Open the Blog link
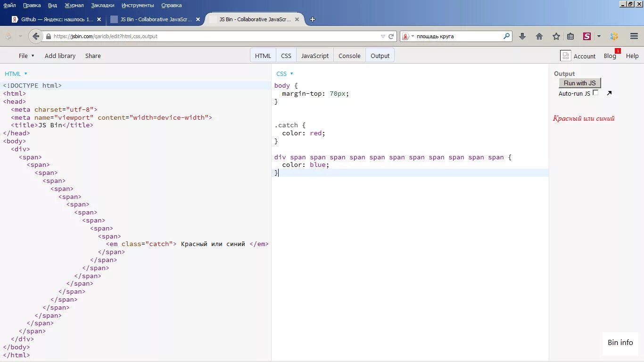Viewport: 644px width, 362px height. (610, 56)
